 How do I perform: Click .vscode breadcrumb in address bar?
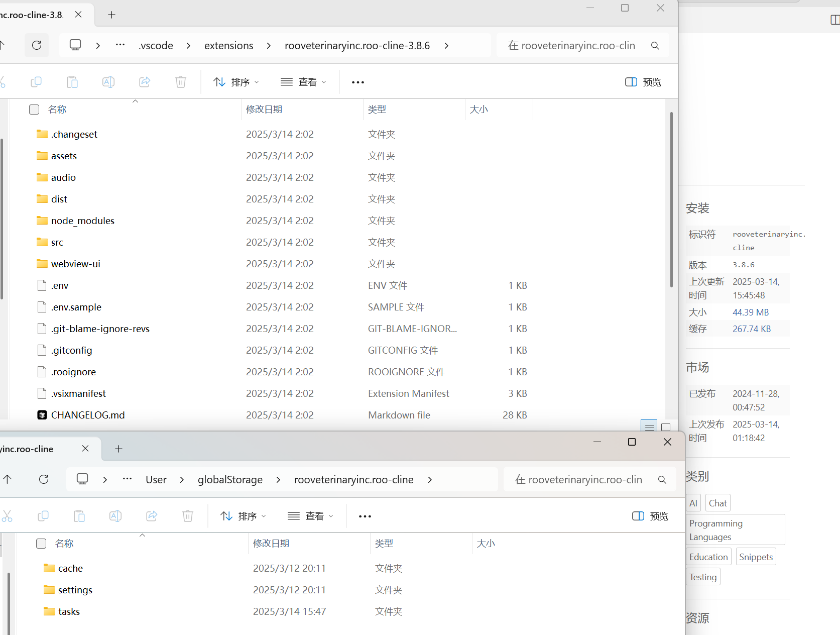pos(156,46)
